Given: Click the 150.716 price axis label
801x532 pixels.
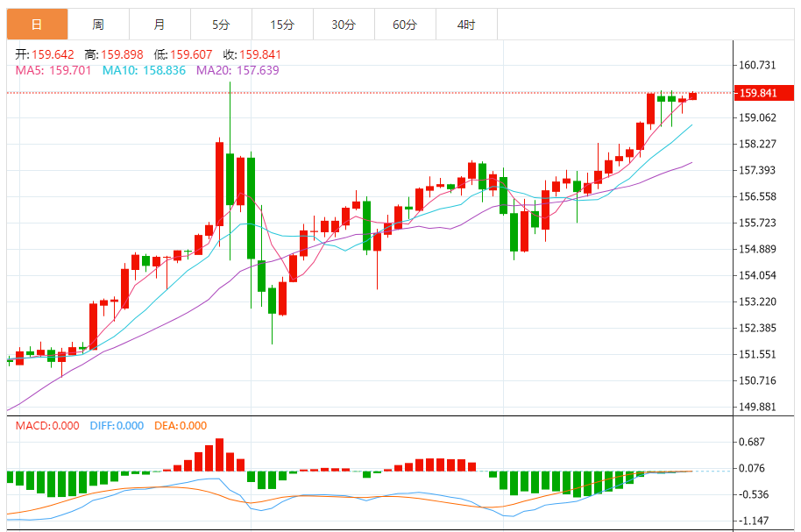Looking at the screenshot, I should (757, 380).
